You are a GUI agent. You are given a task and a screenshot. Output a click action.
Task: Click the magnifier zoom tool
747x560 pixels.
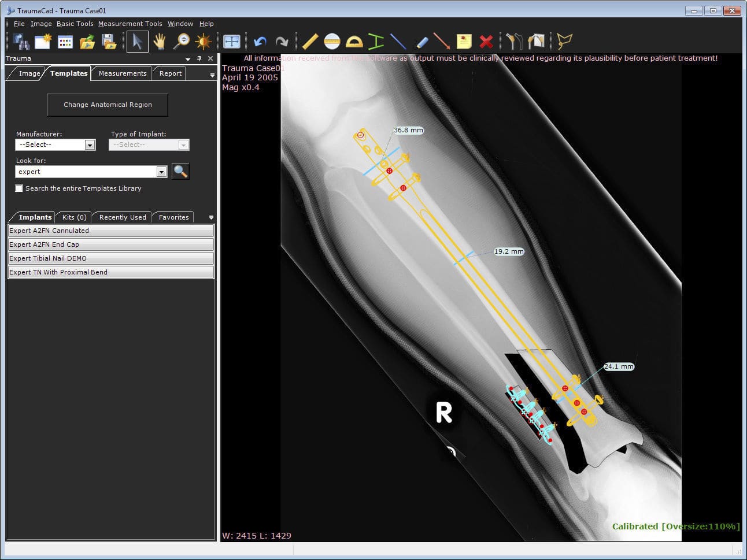point(182,41)
